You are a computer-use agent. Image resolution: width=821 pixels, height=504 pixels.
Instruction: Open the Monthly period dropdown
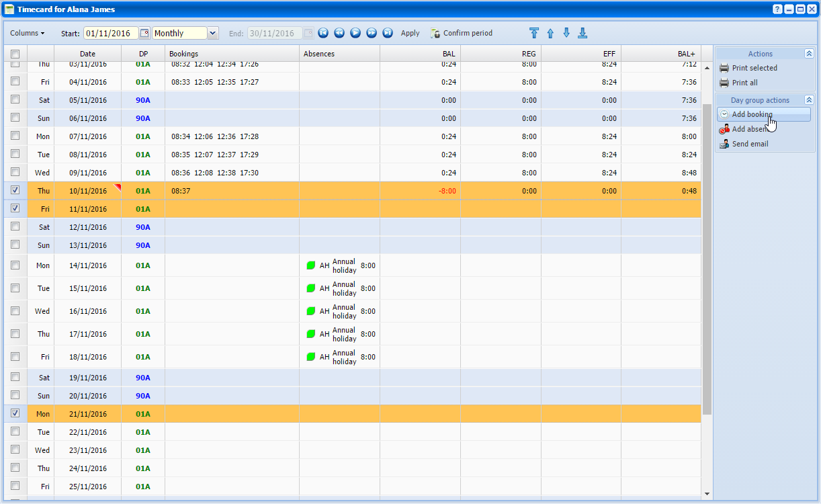(213, 33)
